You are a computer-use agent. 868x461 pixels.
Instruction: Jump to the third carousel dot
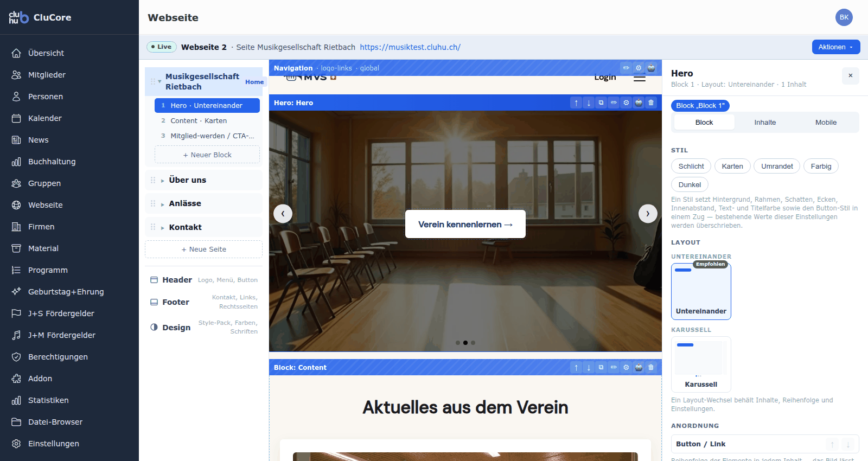tap(473, 343)
